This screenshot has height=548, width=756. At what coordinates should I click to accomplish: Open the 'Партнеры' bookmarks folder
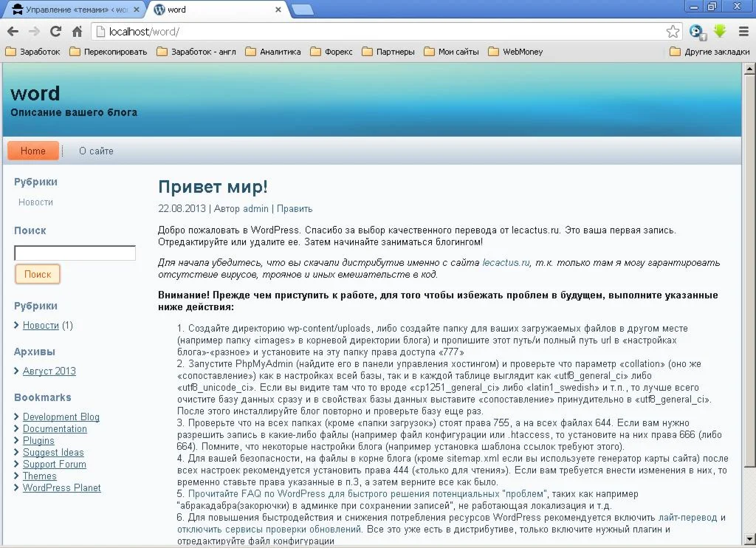pos(388,52)
